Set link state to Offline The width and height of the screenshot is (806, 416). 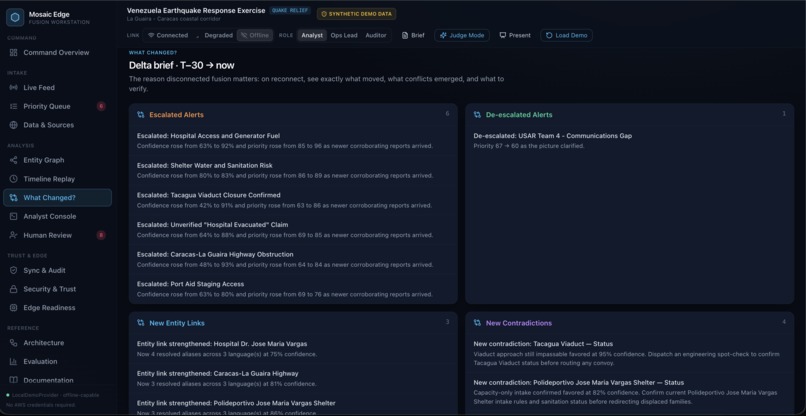pos(255,35)
